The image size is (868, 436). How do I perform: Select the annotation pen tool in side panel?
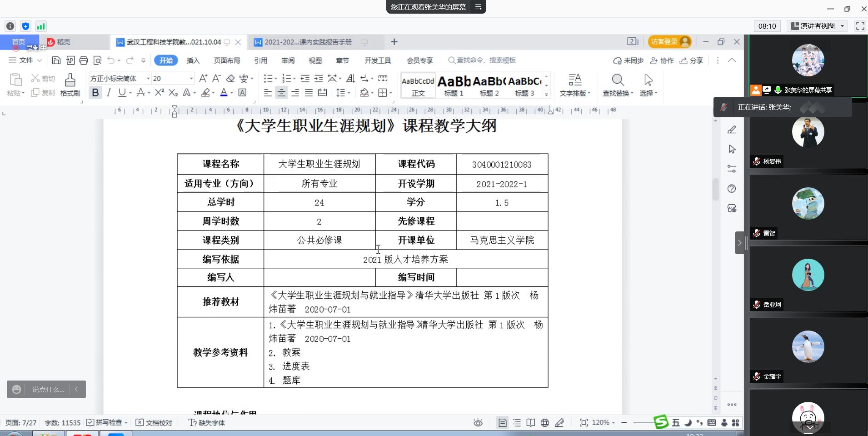pyautogui.click(x=732, y=130)
